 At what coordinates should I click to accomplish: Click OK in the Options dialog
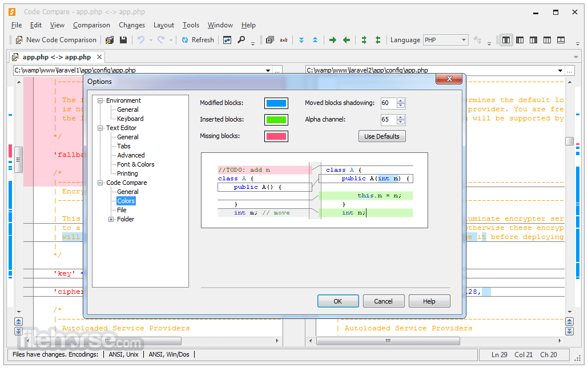(338, 301)
